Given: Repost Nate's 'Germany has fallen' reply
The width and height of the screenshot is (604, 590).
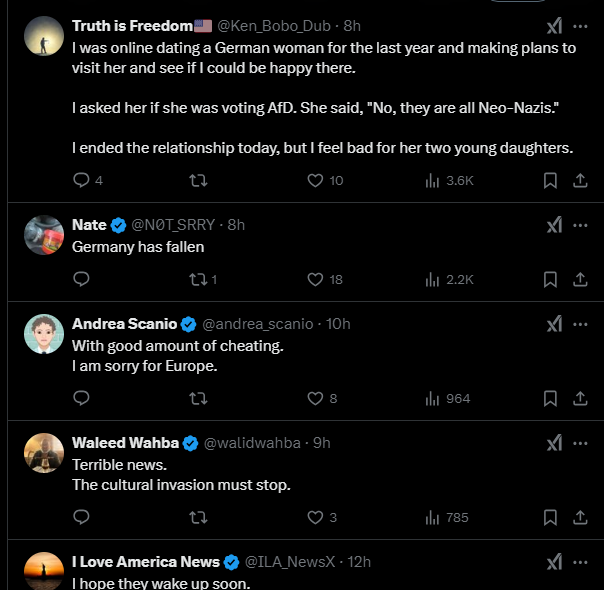Looking at the screenshot, I should pos(198,279).
